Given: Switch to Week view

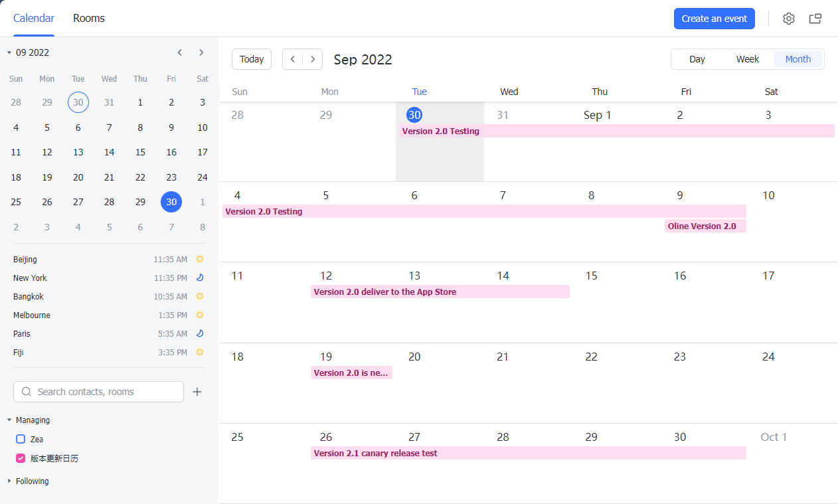Looking at the screenshot, I should click(x=748, y=59).
